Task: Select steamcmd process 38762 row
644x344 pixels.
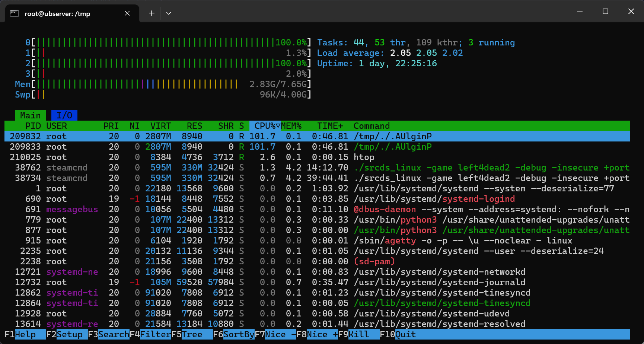Action: pyautogui.click(x=317, y=168)
